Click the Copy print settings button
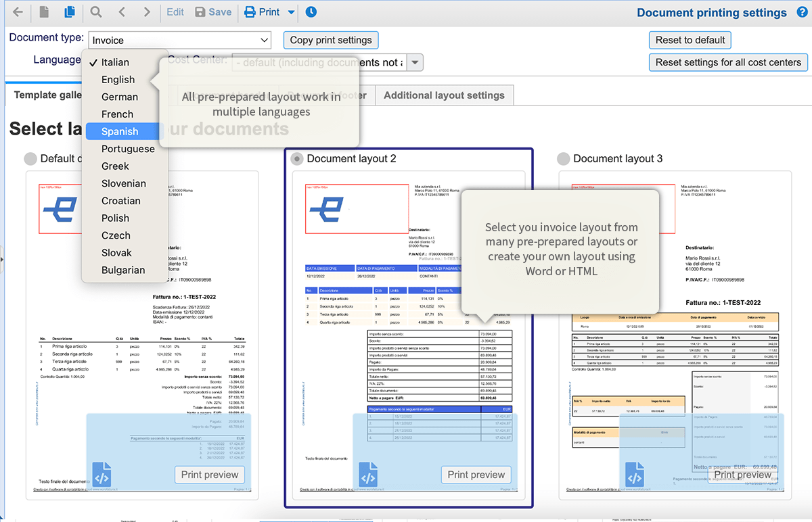 (x=330, y=40)
